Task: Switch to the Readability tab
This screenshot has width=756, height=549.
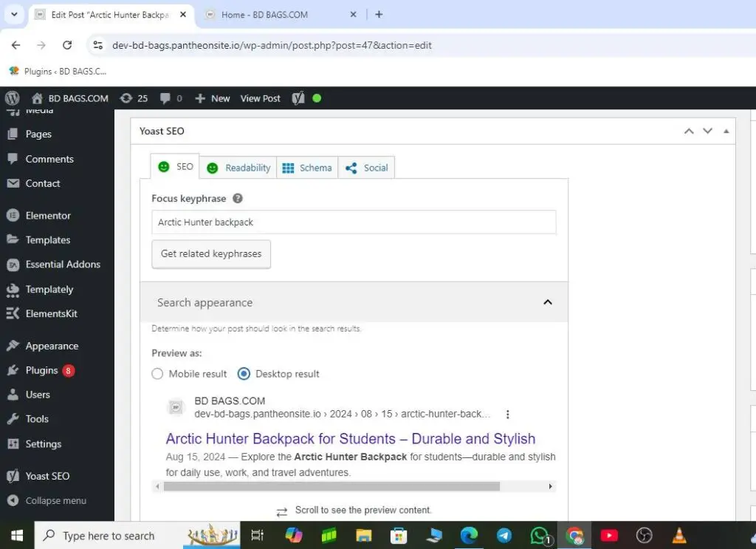Action: coord(238,168)
